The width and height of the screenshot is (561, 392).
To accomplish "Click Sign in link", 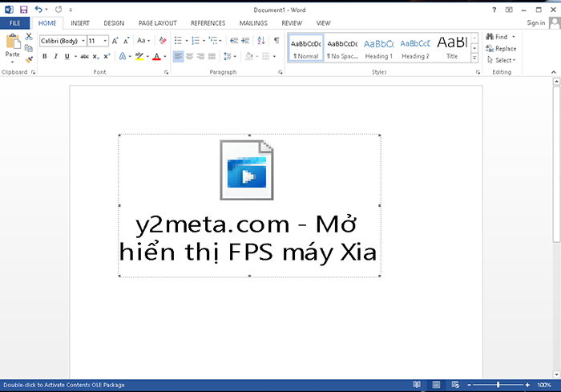I will (x=535, y=23).
